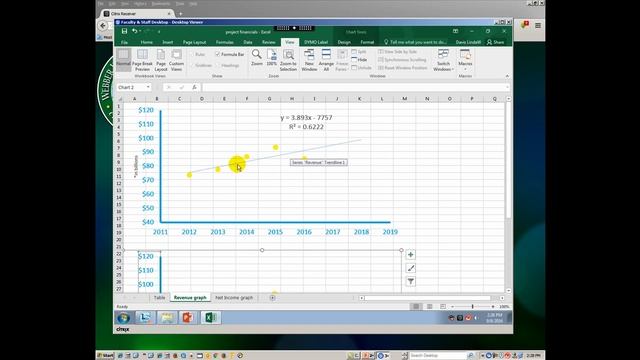Click the zoom in plus on status bar
Screen dimensions: 640x360
[493, 306]
